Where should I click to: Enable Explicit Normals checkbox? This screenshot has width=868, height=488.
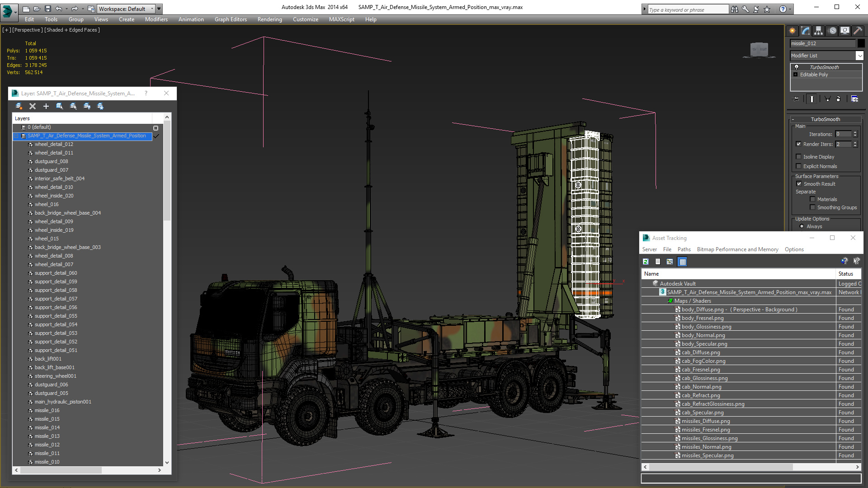tap(798, 166)
